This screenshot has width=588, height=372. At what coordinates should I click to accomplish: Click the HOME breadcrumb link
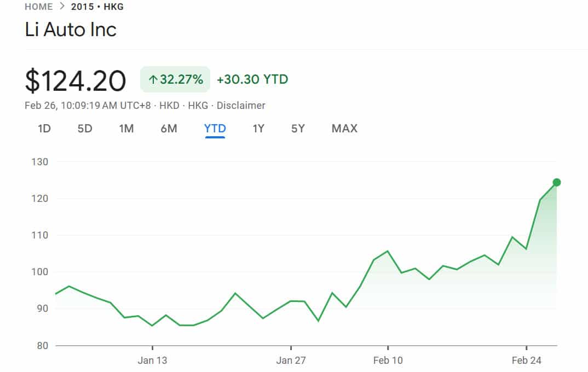[39, 7]
